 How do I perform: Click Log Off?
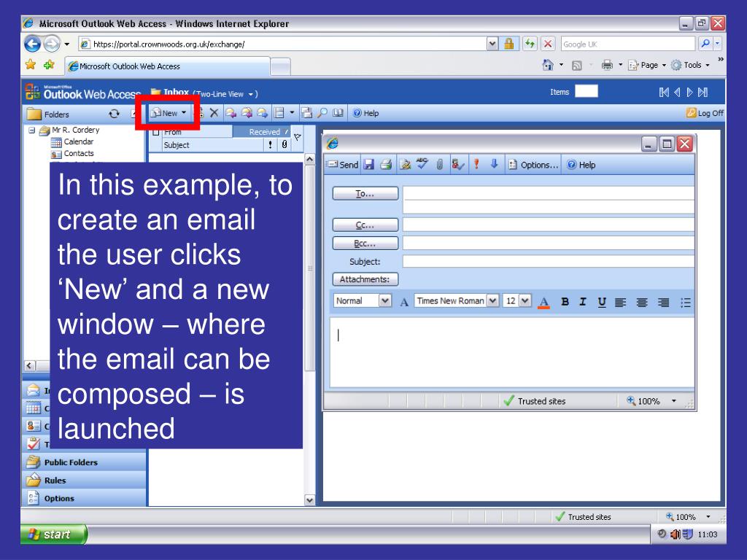[705, 113]
